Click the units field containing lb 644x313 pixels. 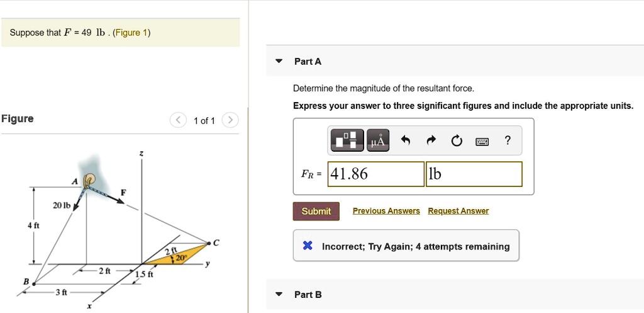coord(474,174)
